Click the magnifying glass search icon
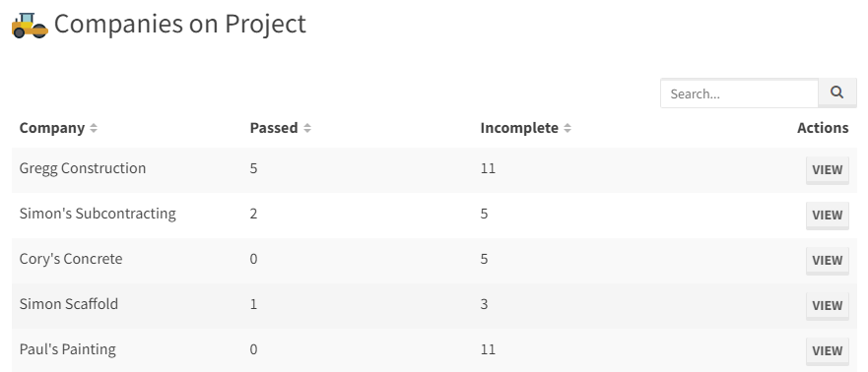This screenshot has width=868, height=372. pyautogui.click(x=837, y=93)
